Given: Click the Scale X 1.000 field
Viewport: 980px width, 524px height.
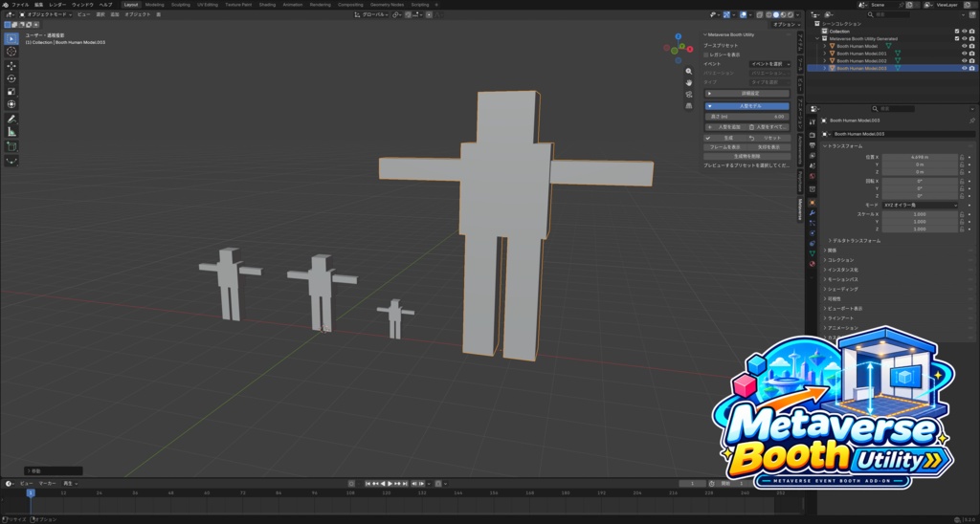Looking at the screenshot, I should (920, 214).
